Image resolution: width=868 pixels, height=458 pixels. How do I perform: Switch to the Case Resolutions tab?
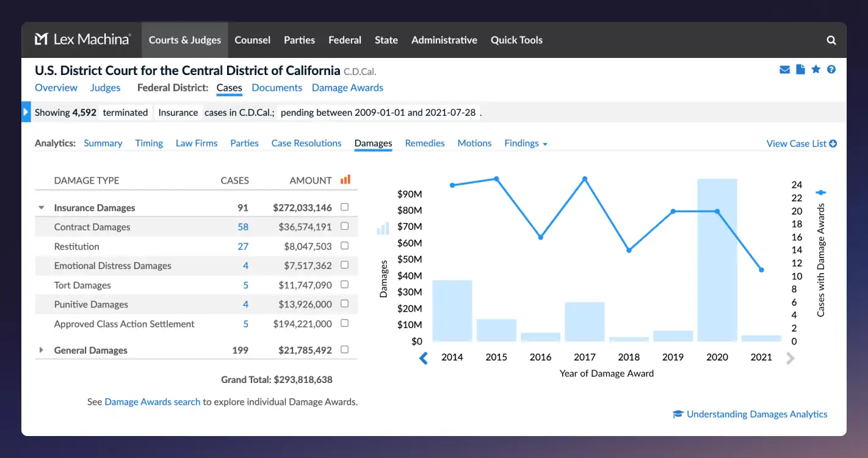point(306,143)
